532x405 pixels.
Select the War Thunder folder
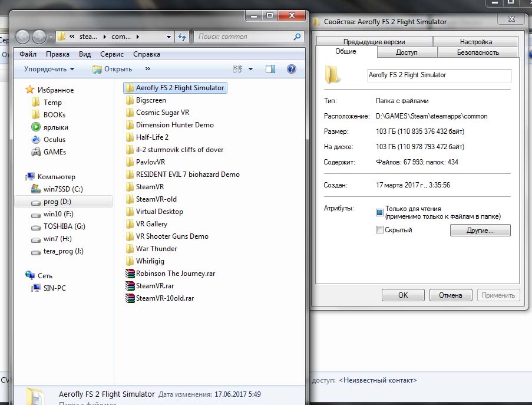pyautogui.click(x=151, y=249)
